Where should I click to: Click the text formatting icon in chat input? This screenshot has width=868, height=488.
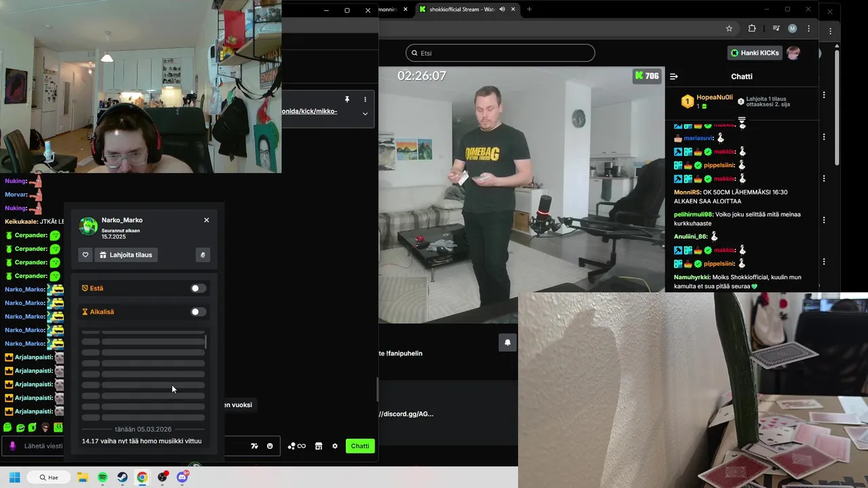click(254, 446)
